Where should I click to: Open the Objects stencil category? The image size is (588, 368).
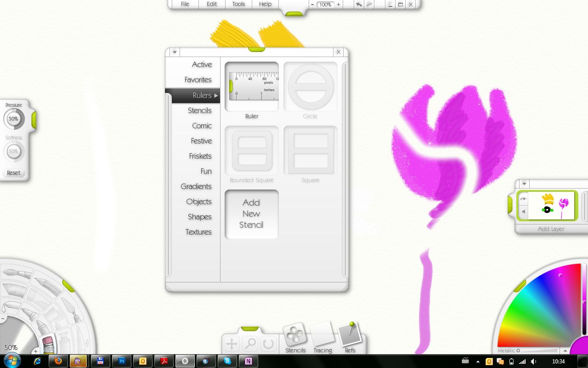[x=199, y=201]
